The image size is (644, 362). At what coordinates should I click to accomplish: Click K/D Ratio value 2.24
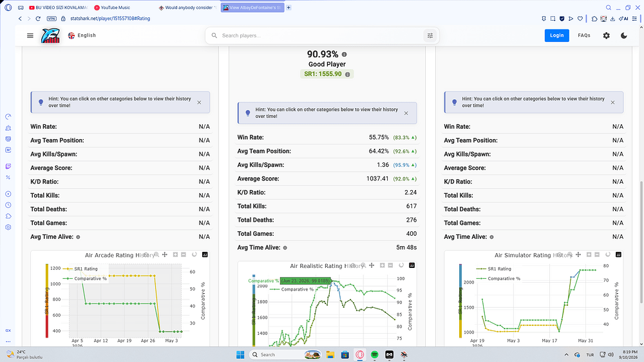point(410,193)
